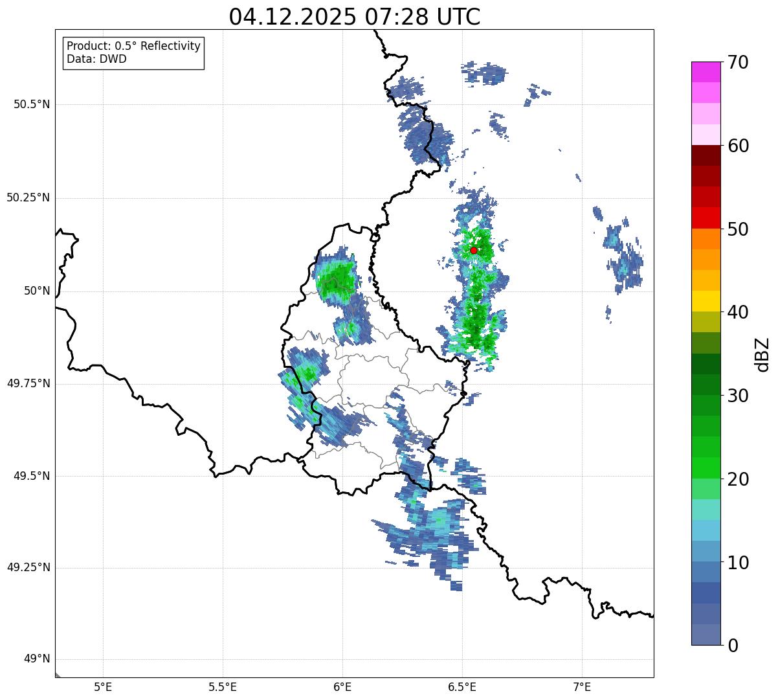Click the 5.5°E longitude label
This screenshot has width=778, height=700.
[223, 686]
